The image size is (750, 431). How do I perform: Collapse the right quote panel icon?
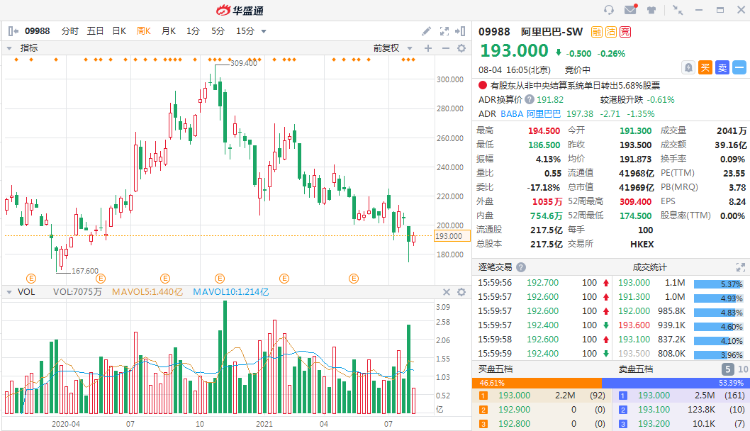point(460,31)
